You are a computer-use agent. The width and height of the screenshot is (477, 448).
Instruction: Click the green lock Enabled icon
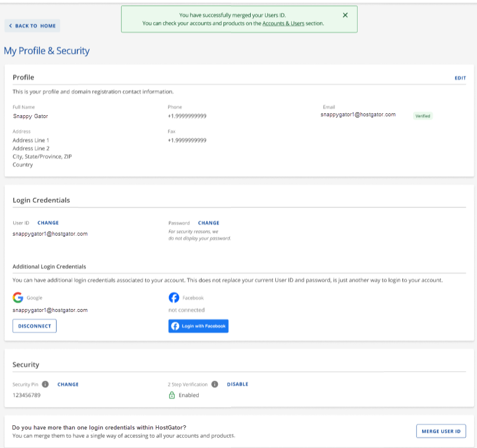click(x=172, y=395)
